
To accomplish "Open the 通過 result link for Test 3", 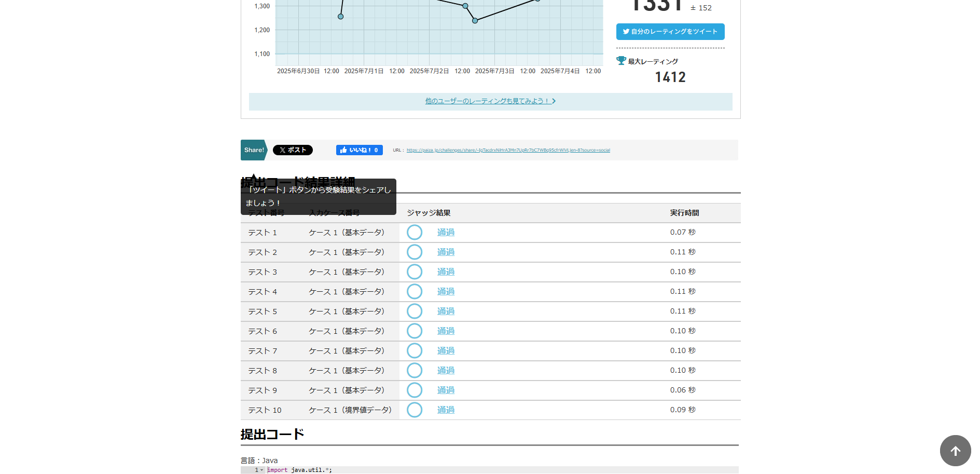I will [x=446, y=272].
